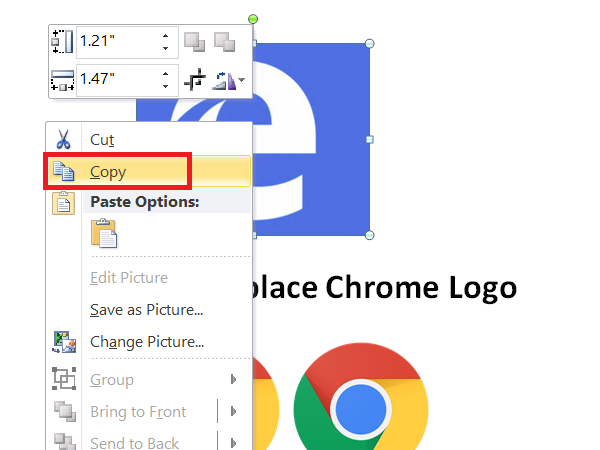
Task: Select the Crop tool icon
Action: click(x=195, y=80)
